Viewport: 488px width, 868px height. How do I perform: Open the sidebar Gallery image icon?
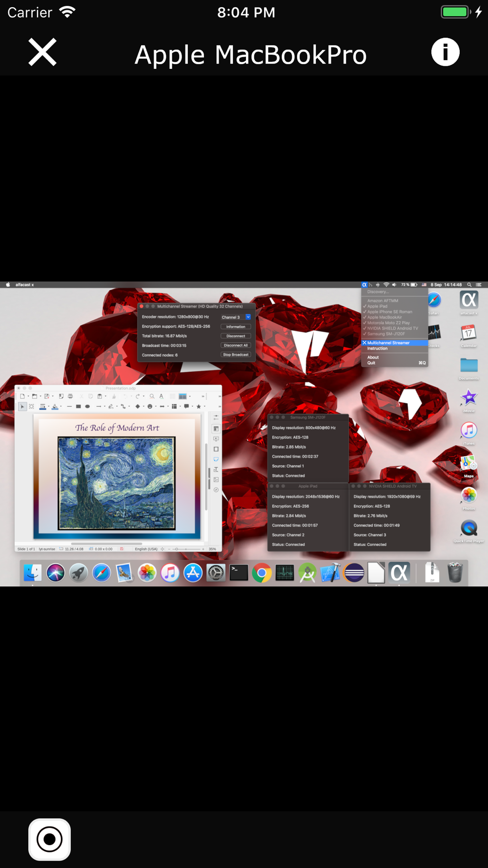click(x=216, y=479)
